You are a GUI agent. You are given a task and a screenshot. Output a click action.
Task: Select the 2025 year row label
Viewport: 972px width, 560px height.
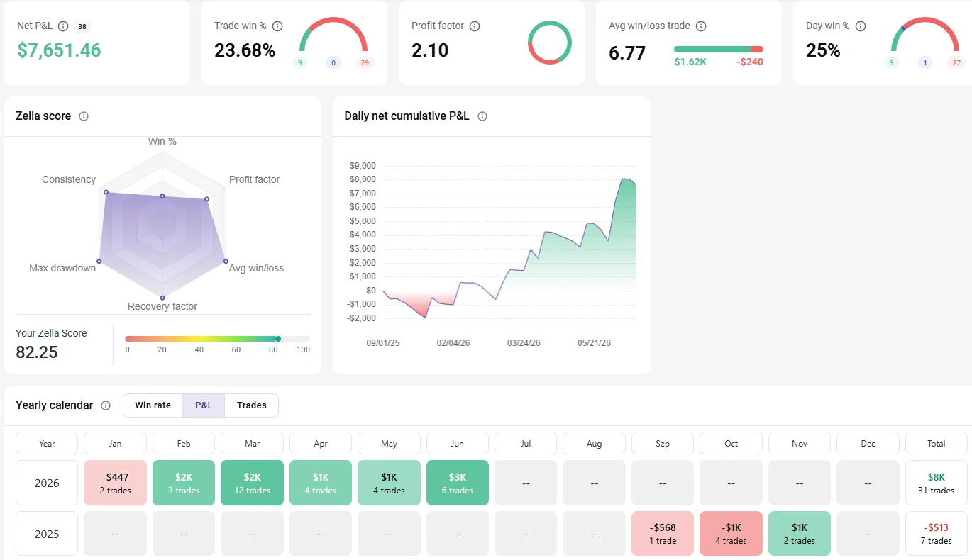(x=47, y=533)
